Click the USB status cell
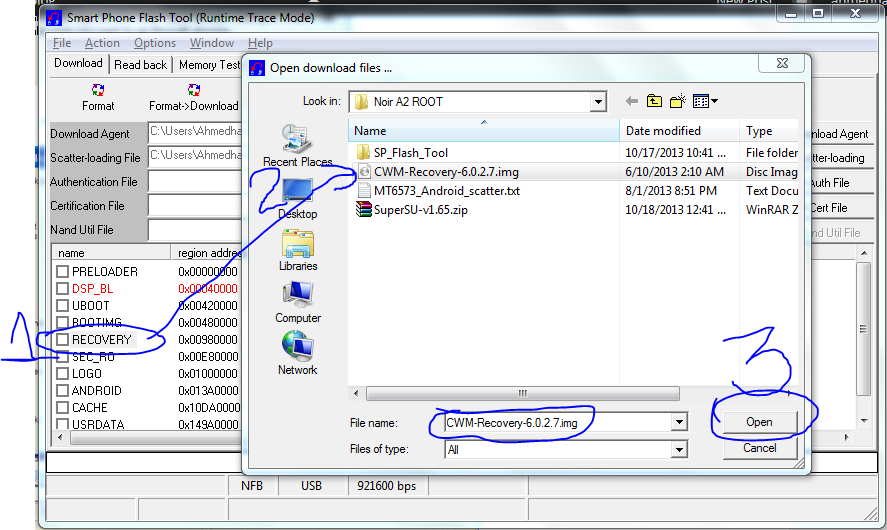The height and width of the screenshot is (530, 887). 311,486
